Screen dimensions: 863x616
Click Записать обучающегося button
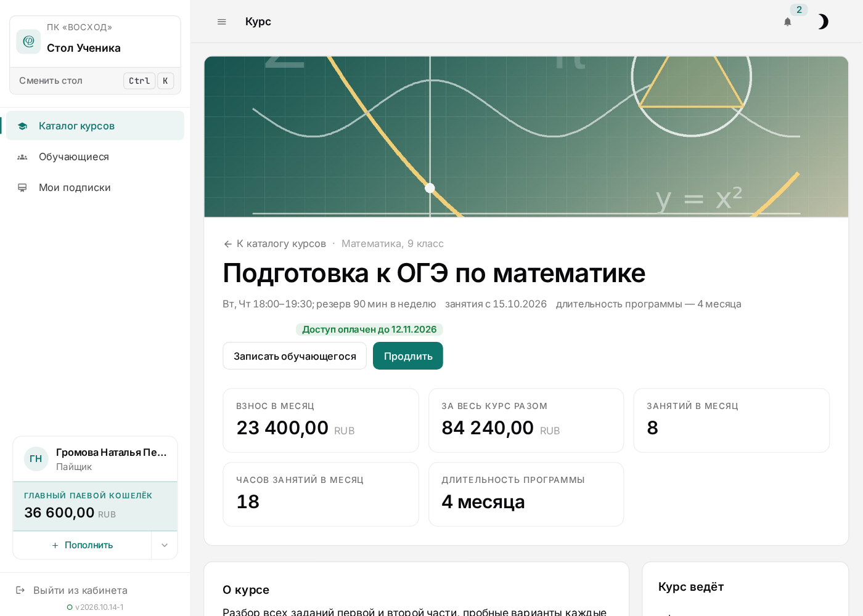pos(295,356)
